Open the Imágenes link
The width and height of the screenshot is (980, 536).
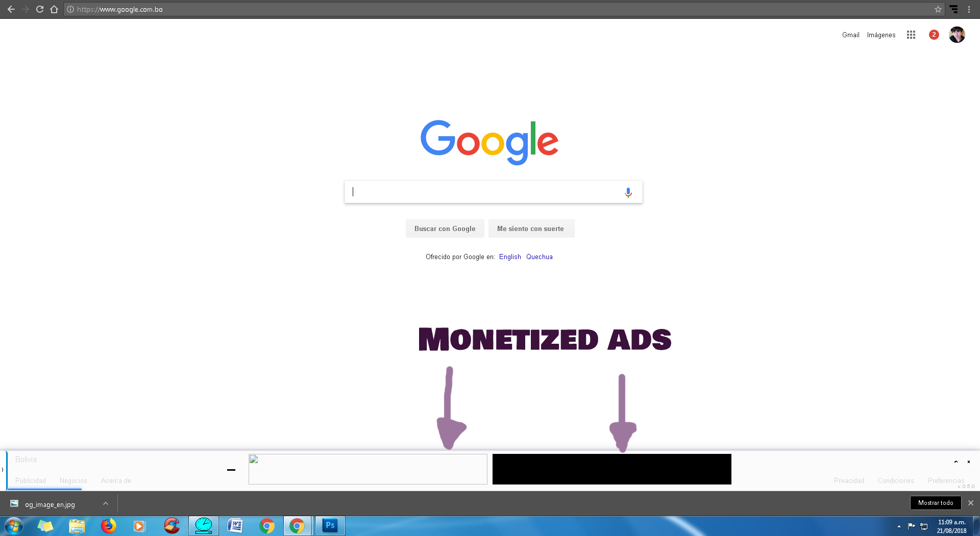pyautogui.click(x=881, y=35)
